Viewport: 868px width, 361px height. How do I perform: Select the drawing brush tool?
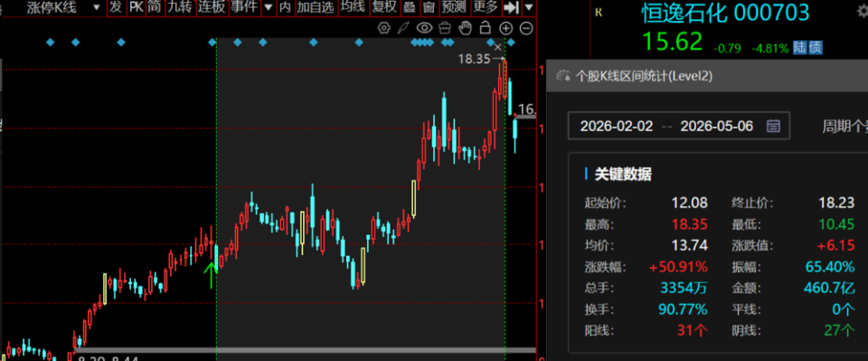pyautogui.click(x=404, y=28)
